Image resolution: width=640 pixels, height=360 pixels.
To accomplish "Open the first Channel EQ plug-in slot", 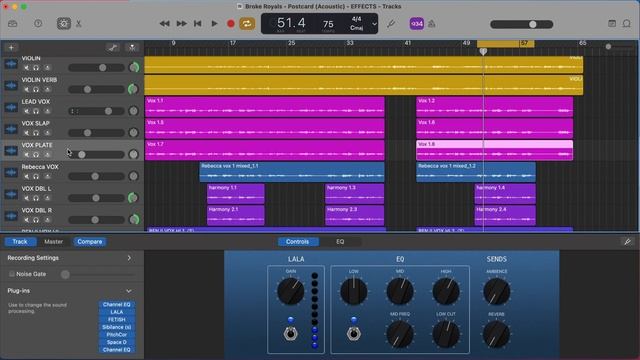I will 117,304.
